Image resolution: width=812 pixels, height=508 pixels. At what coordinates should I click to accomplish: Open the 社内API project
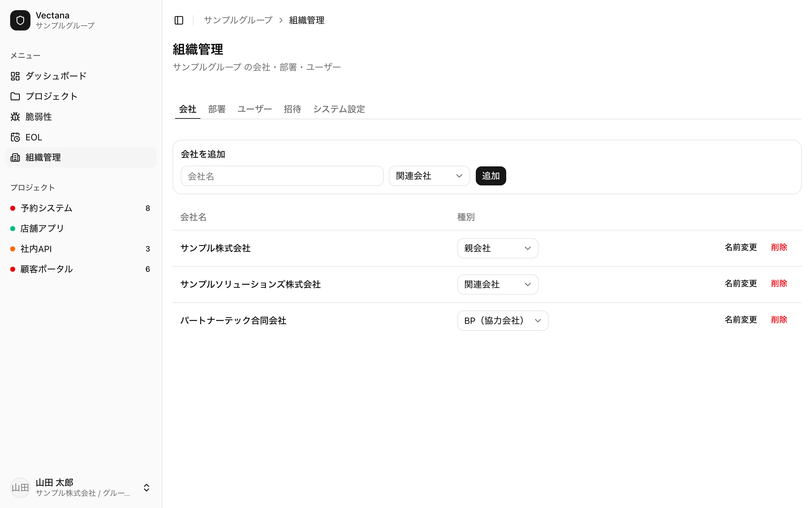coord(81,249)
